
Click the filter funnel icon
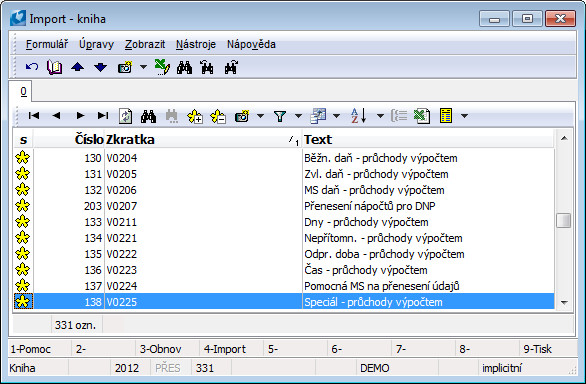280,116
